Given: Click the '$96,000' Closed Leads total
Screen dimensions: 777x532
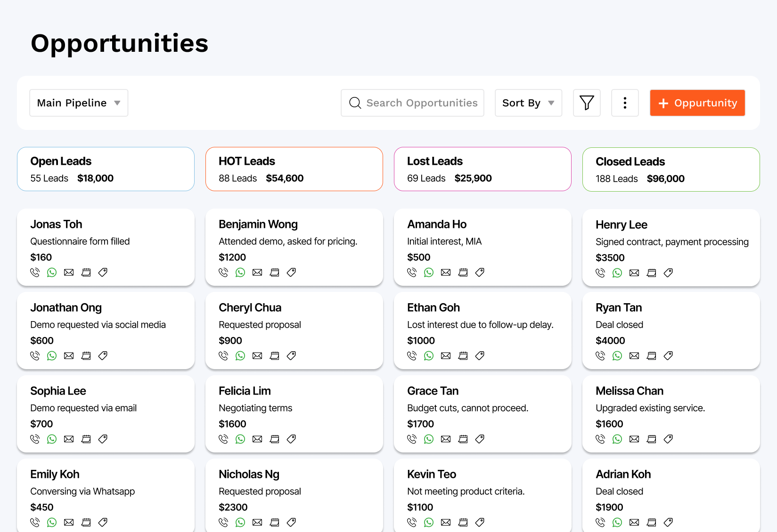Looking at the screenshot, I should point(665,178).
